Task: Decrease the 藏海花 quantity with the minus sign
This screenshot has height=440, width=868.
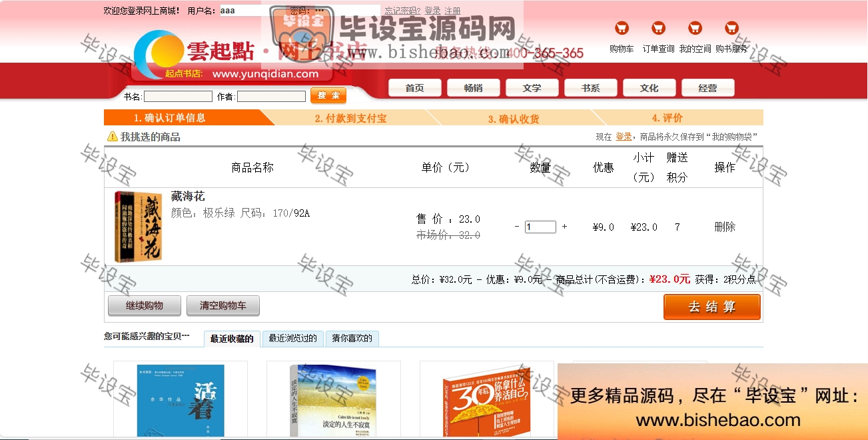Action: 517,227
